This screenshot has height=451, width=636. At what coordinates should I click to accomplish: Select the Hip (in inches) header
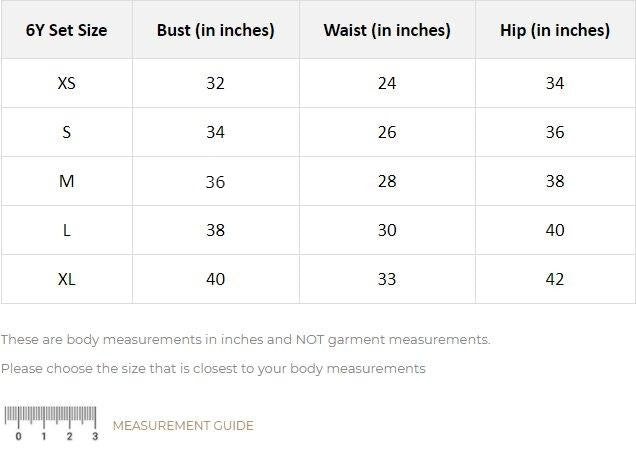(555, 30)
